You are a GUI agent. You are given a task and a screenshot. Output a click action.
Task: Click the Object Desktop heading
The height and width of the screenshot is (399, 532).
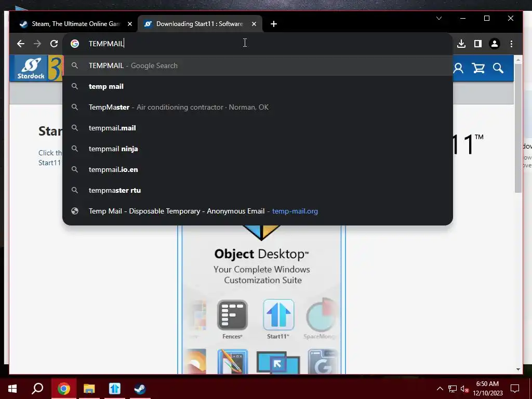[x=262, y=254]
